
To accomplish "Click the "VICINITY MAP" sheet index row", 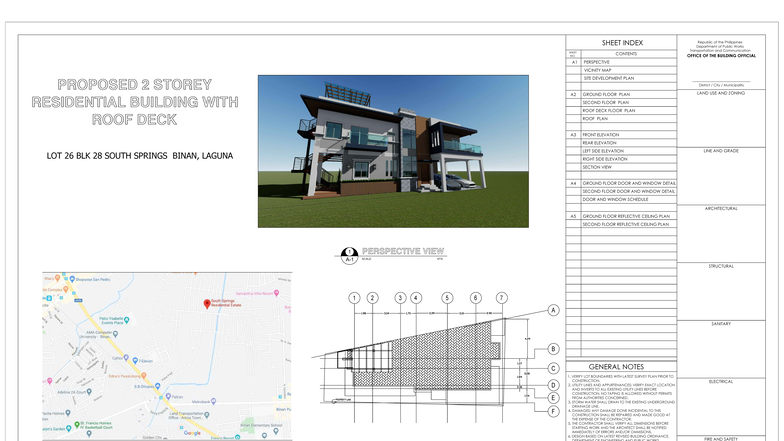I will pyautogui.click(x=622, y=70).
